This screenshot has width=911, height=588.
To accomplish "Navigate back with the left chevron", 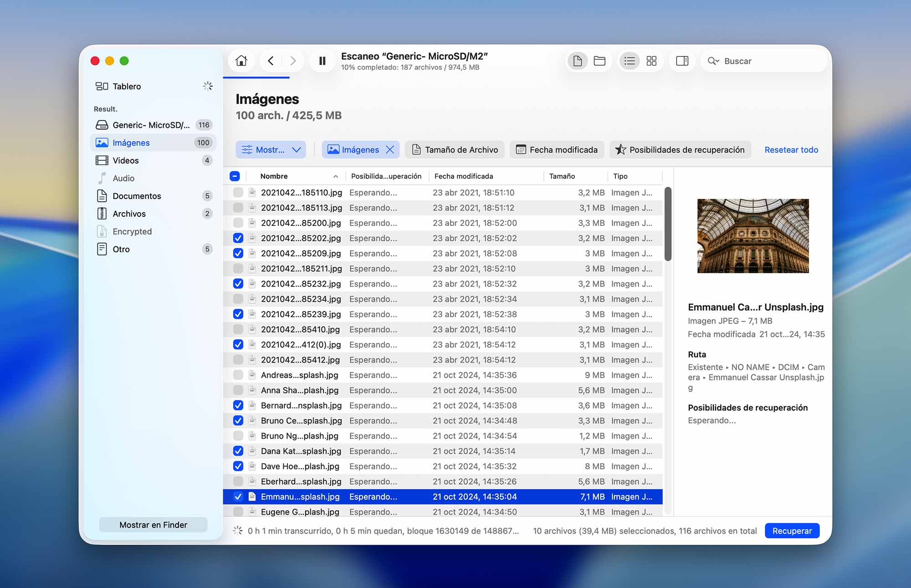I will [x=271, y=61].
